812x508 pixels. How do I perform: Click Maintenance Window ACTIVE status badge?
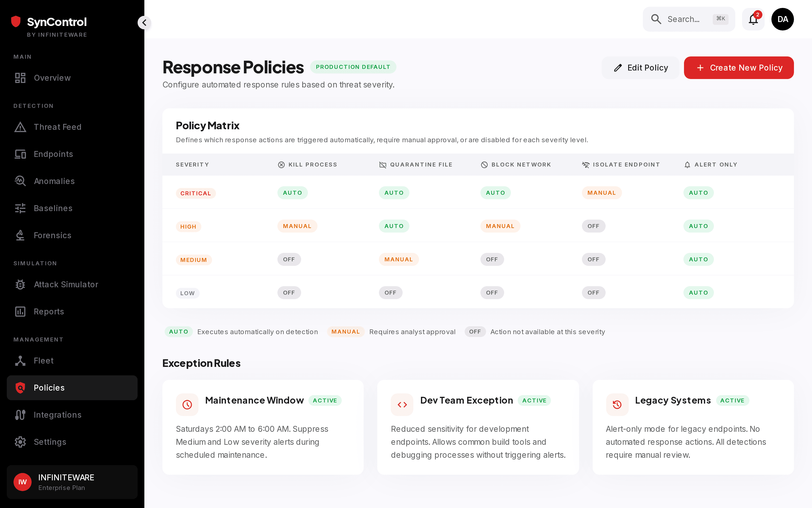[325, 400]
